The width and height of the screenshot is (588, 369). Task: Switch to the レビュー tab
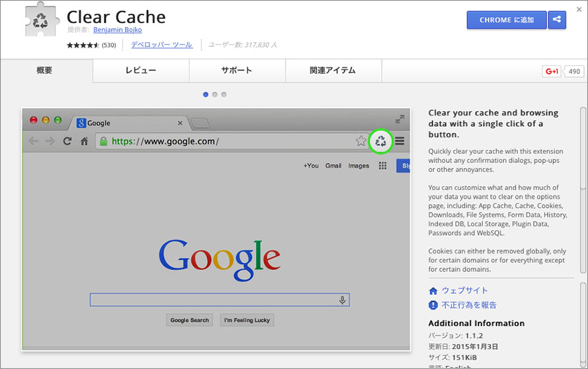point(141,71)
